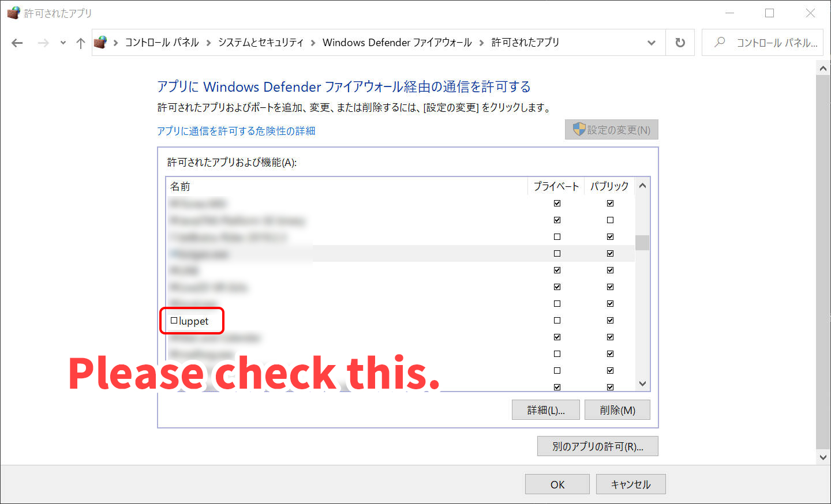Expand chevron before コントロール パネル breadcrumb
Viewport: 831px width, 504px height.
[x=116, y=43]
